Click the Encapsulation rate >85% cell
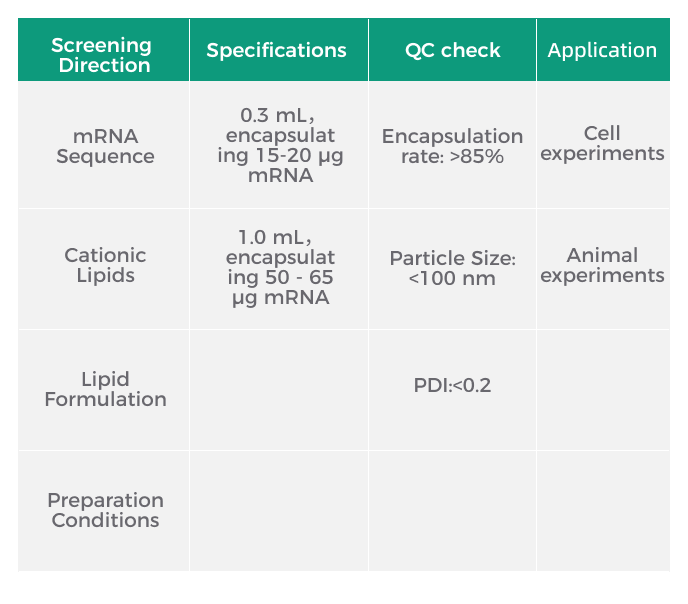This screenshot has width=688, height=604. coord(452,145)
